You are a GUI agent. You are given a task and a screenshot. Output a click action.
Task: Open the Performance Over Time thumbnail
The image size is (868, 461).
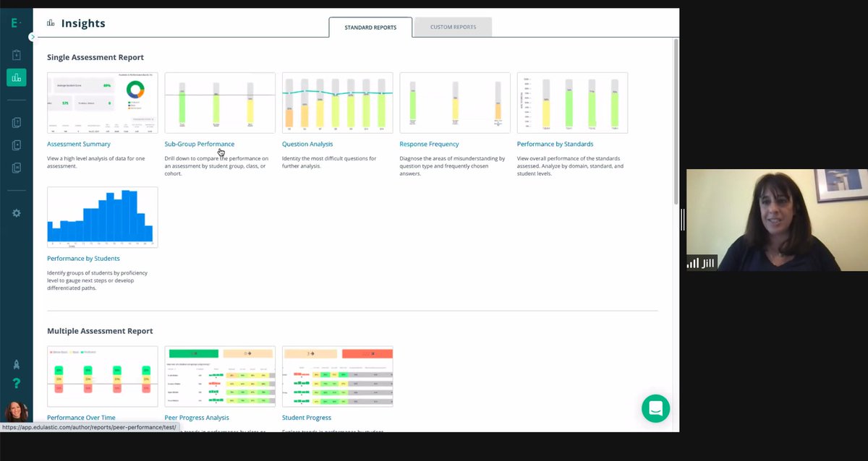coord(102,376)
